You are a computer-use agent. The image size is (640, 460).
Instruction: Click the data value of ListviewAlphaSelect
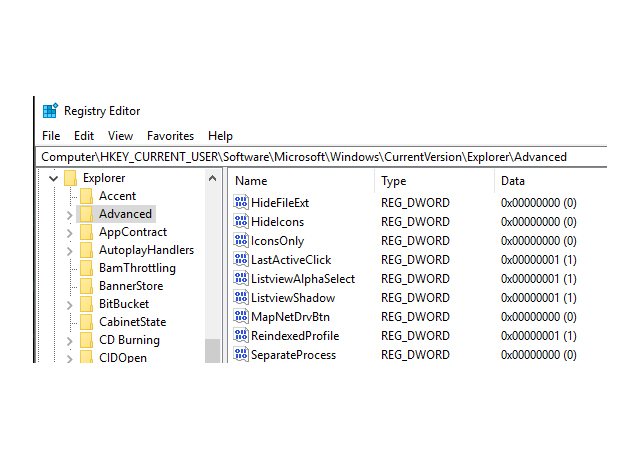(x=539, y=279)
